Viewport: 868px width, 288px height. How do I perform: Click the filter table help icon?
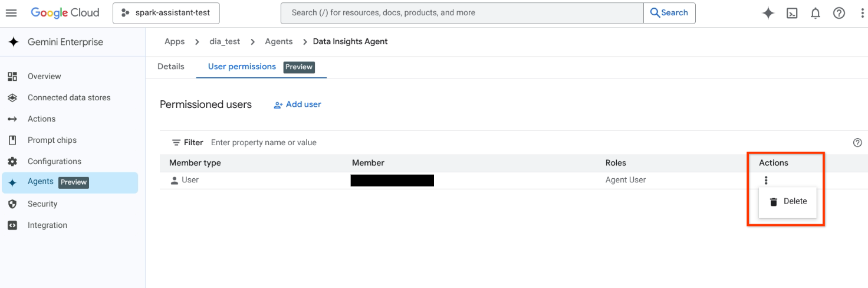pyautogui.click(x=857, y=143)
